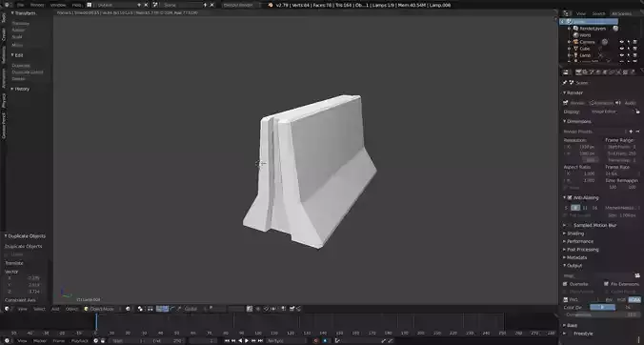Toggle Cube visibility eye icon
Image resolution: width=644 pixels, height=345 pixels.
coord(622,49)
